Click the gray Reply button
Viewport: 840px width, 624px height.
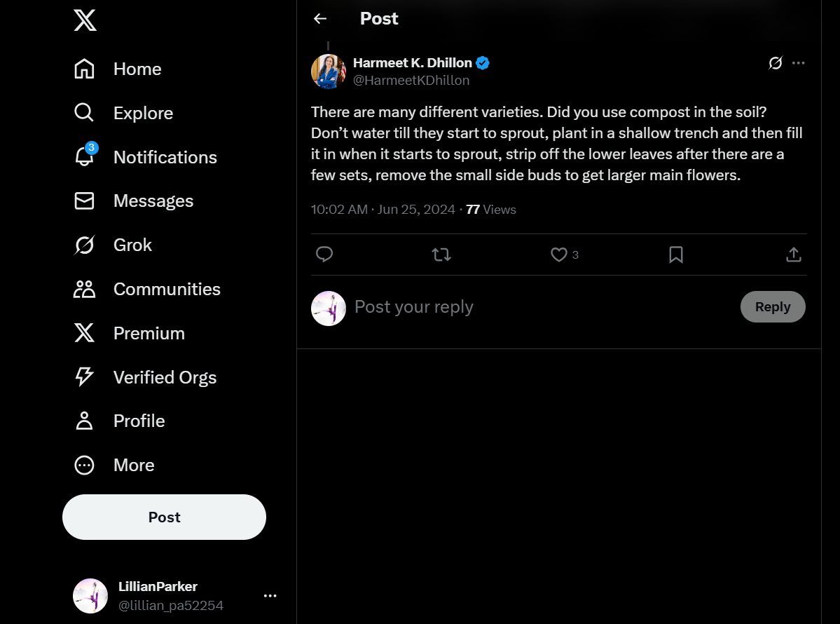(x=773, y=306)
